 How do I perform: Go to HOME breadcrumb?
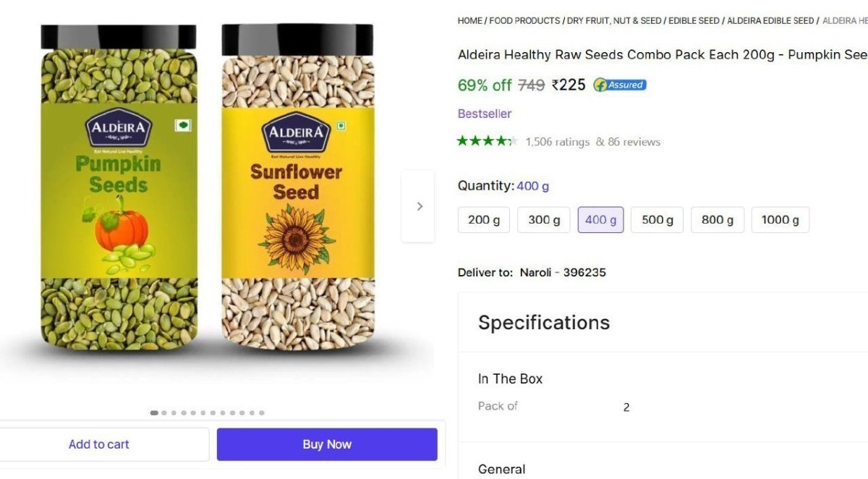click(x=469, y=21)
